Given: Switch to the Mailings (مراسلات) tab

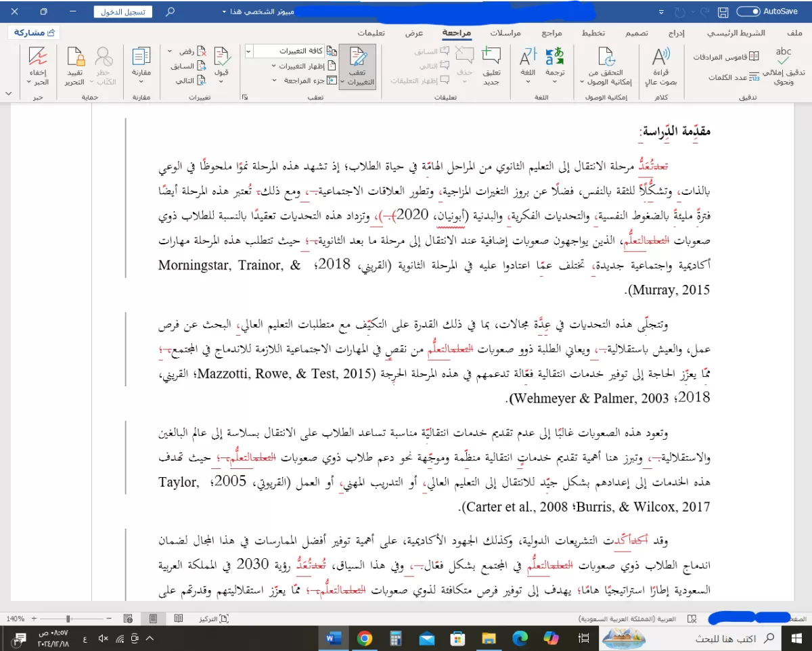Looking at the screenshot, I should (x=505, y=33).
